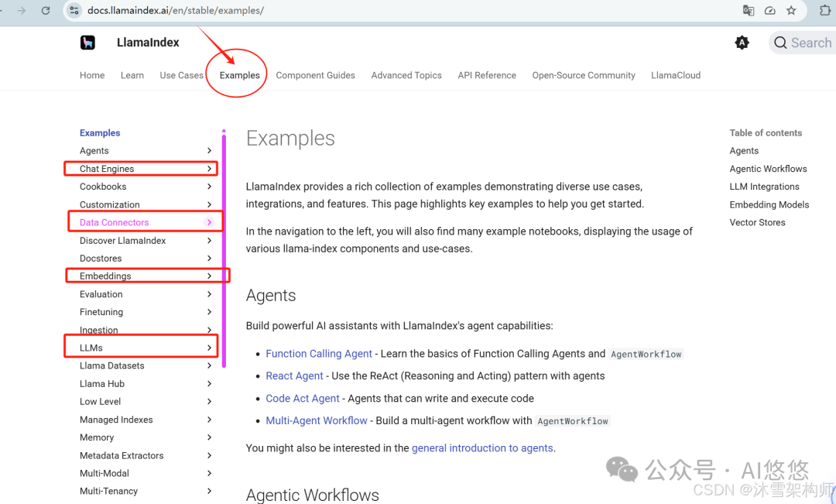
Task: Go to the Component Guides tab
Action: click(x=315, y=75)
